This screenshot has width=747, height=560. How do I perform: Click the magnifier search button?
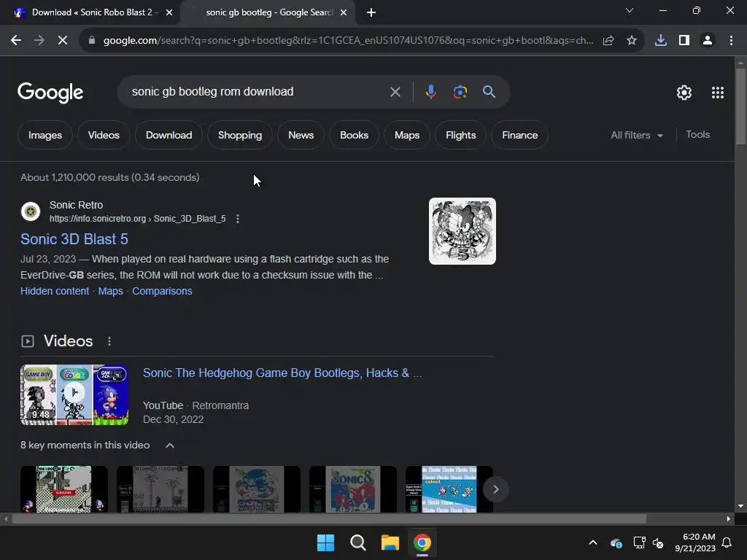pos(489,92)
